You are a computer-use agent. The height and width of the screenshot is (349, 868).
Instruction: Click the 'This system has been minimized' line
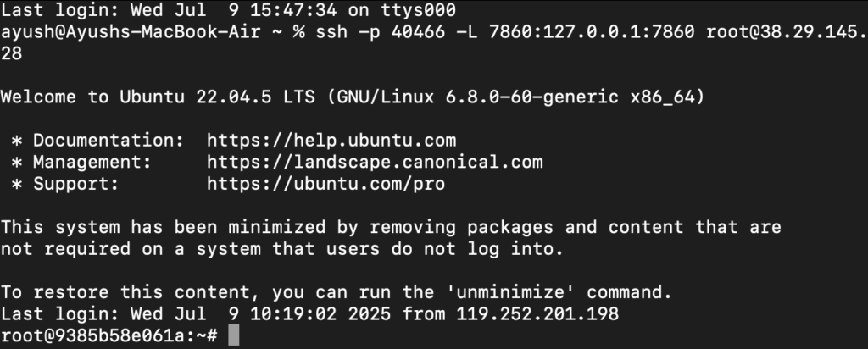[391, 227]
